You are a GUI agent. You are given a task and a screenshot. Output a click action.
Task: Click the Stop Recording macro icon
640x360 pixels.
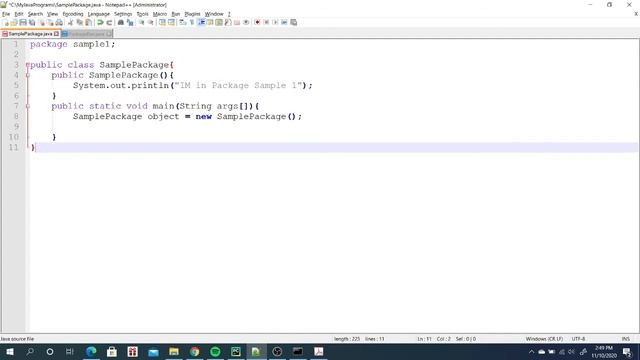tap(266, 22)
